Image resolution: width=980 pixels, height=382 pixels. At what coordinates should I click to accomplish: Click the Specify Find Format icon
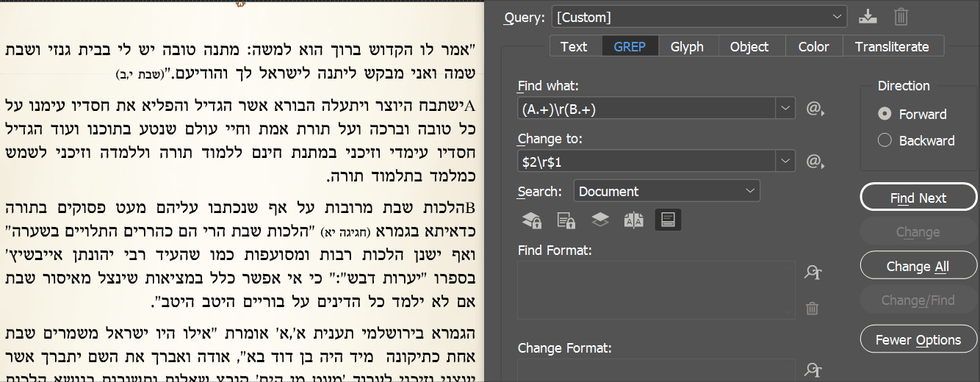pos(813,273)
